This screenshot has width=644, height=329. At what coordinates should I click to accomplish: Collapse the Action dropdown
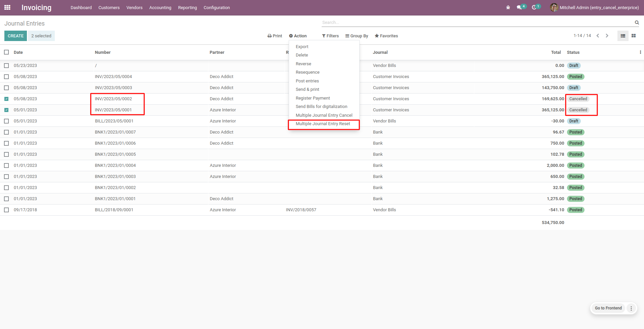pyautogui.click(x=298, y=36)
